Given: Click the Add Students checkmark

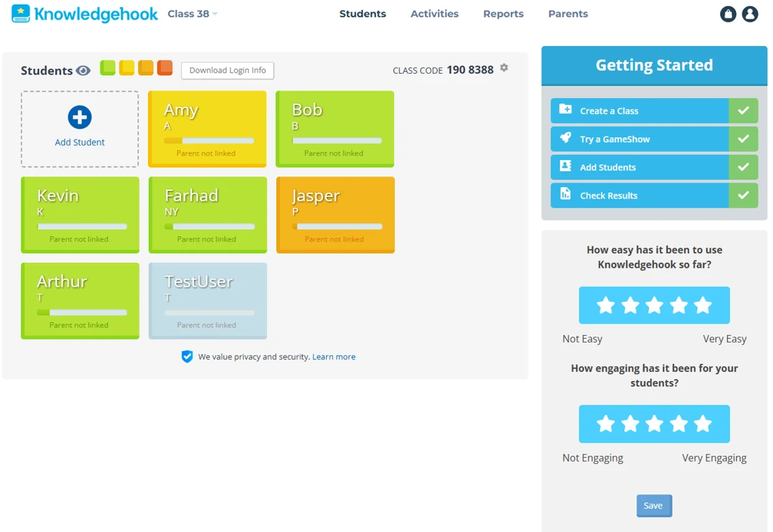Looking at the screenshot, I should (x=744, y=168).
